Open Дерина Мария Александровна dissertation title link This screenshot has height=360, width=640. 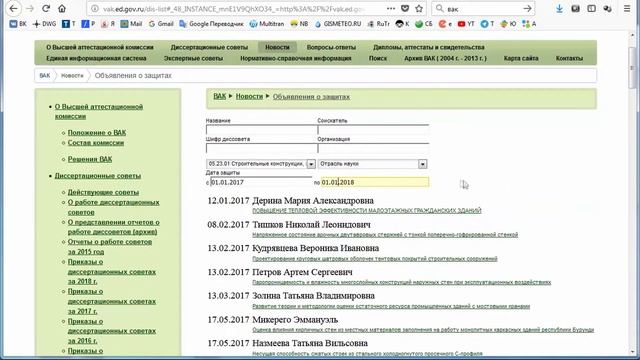tap(367, 211)
